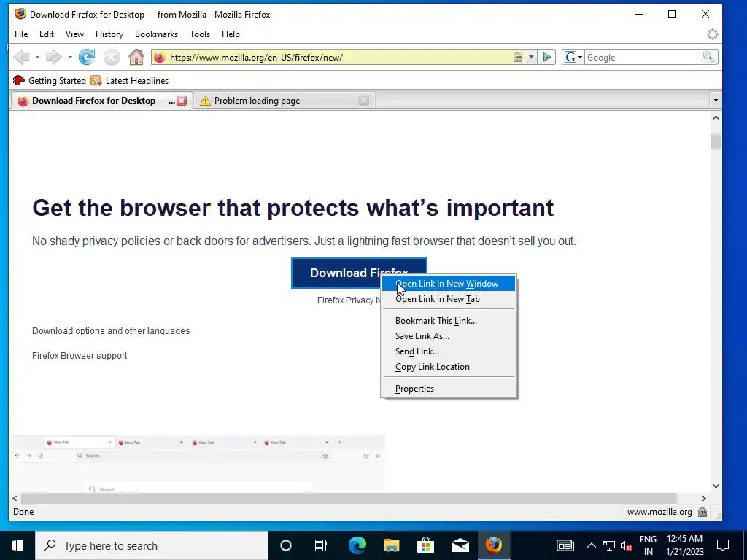Viewport: 747px width, 560px height.
Task: Reload the page with the Refresh icon
Action: [87, 57]
